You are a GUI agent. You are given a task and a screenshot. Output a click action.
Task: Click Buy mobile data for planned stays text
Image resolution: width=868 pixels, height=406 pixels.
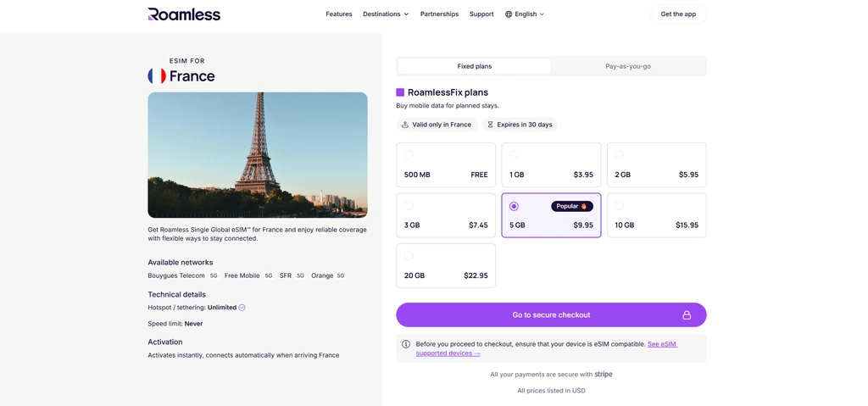(x=448, y=106)
